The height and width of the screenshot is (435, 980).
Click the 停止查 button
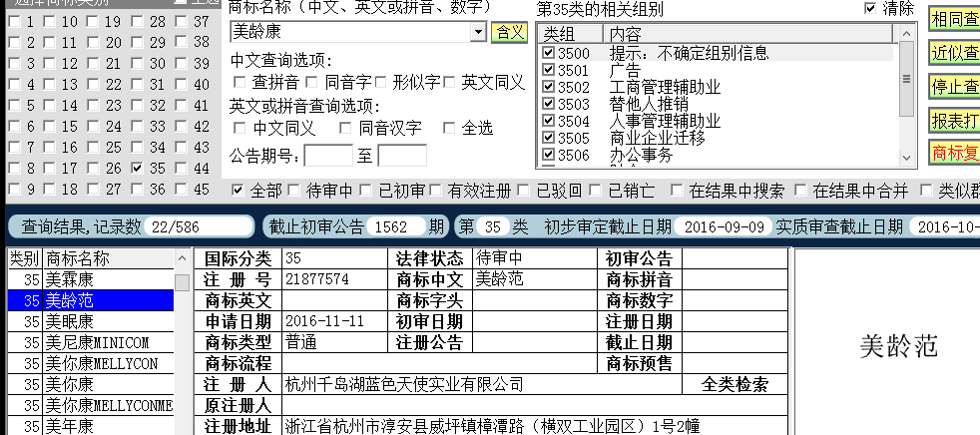tap(954, 87)
